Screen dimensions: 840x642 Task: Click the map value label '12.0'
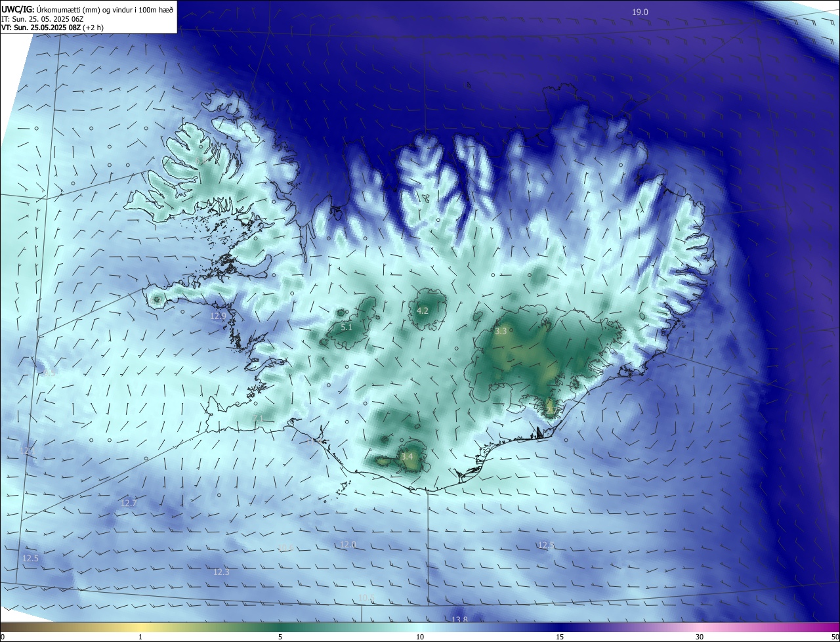tap(348, 544)
